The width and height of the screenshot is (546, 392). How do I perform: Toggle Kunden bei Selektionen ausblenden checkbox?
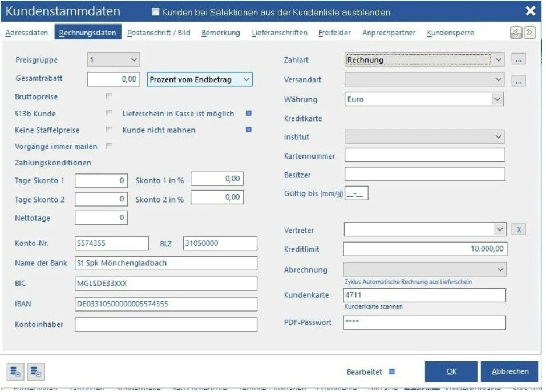pos(155,12)
